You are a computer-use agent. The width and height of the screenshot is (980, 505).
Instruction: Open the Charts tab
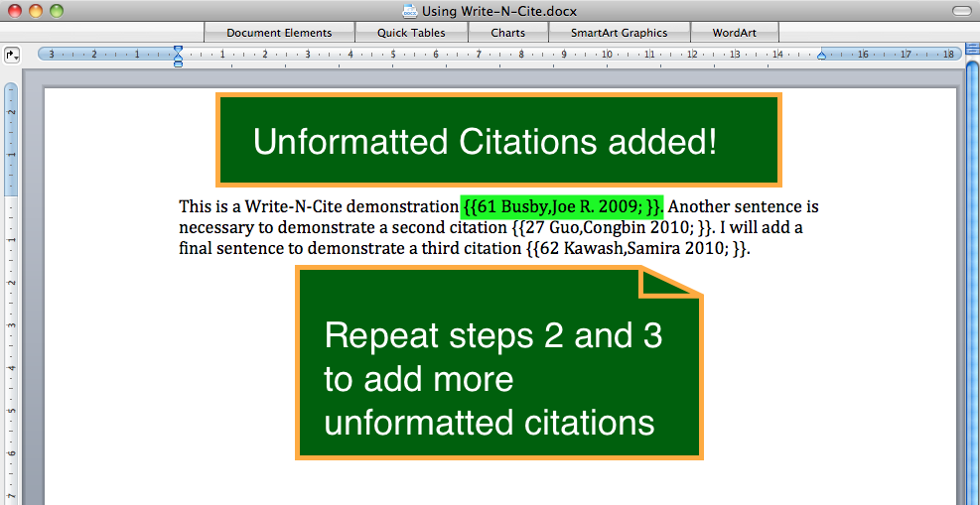click(508, 33)
